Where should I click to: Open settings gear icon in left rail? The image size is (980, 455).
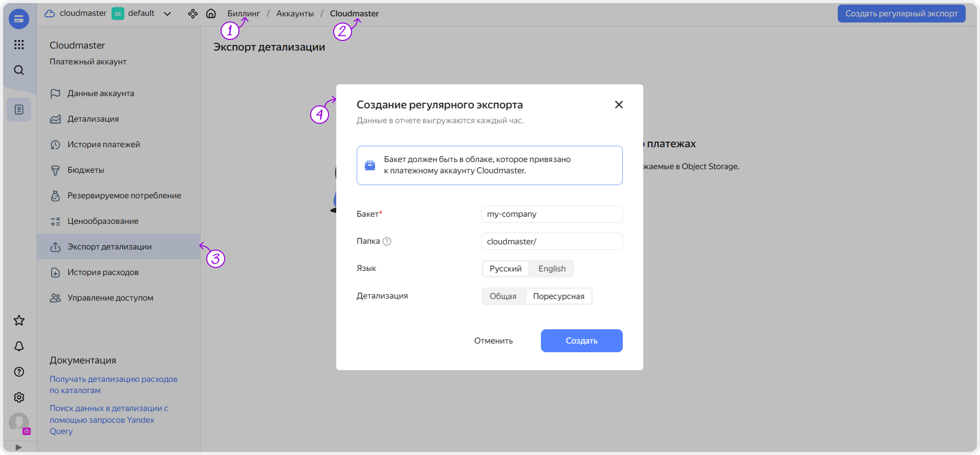pos(19,397)
